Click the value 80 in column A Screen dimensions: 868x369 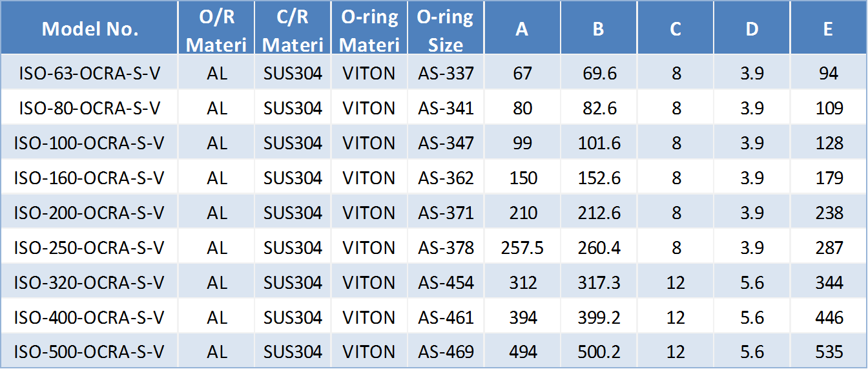tap(522, 107)
